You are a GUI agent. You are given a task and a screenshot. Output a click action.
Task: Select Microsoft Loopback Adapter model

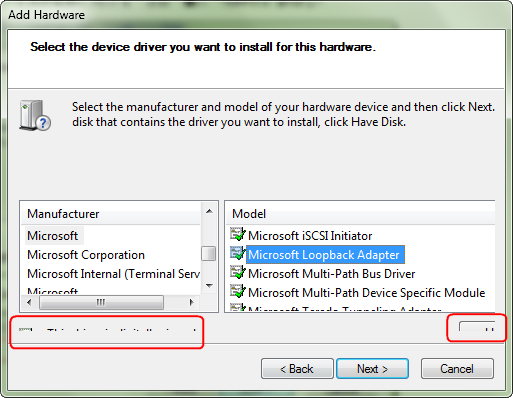click(324, 255)
